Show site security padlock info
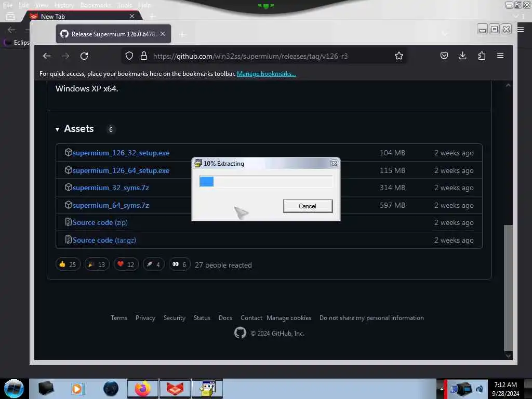 tap(144, 56)
